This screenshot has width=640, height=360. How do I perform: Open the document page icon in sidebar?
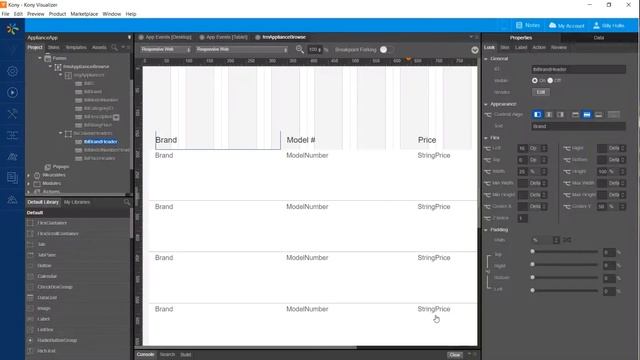click(x=12, y=178)
